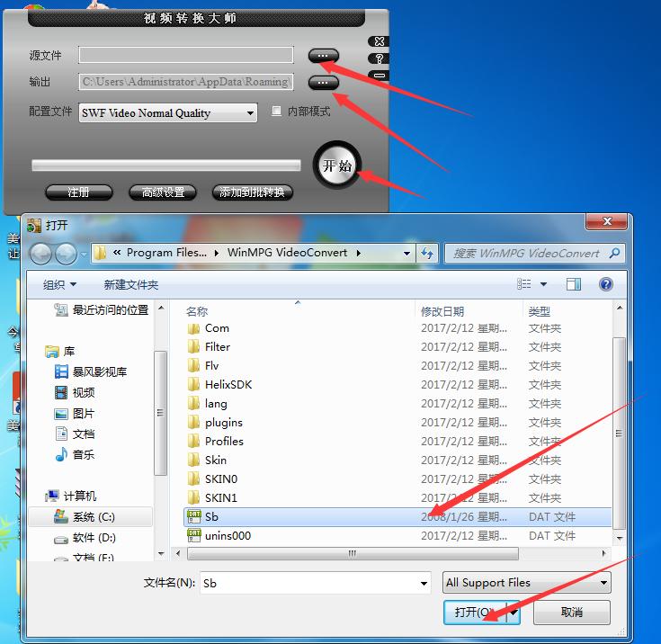Open the 暴风影视库 library
Image resolution: width=661 pixels, height=644 pixels.
click(99, 371)
